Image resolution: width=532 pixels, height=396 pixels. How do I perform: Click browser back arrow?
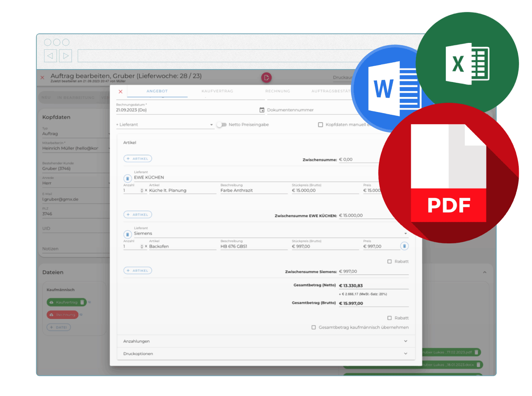[50, 56]
